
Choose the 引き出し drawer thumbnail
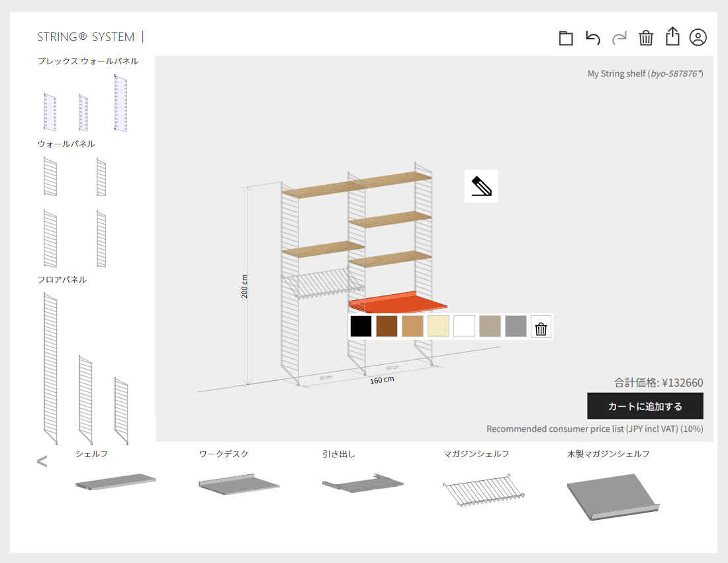point(362,484)
